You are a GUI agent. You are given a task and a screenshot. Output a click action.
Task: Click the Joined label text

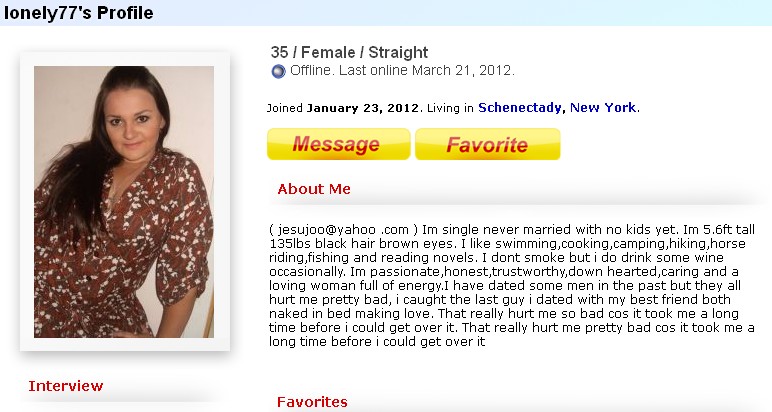tap(285, 108)
